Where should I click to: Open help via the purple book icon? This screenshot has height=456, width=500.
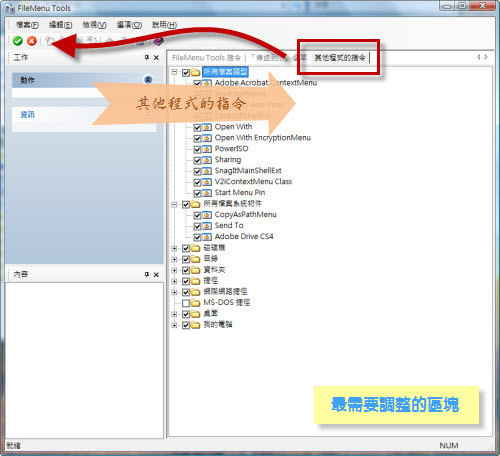coord(159,41)
